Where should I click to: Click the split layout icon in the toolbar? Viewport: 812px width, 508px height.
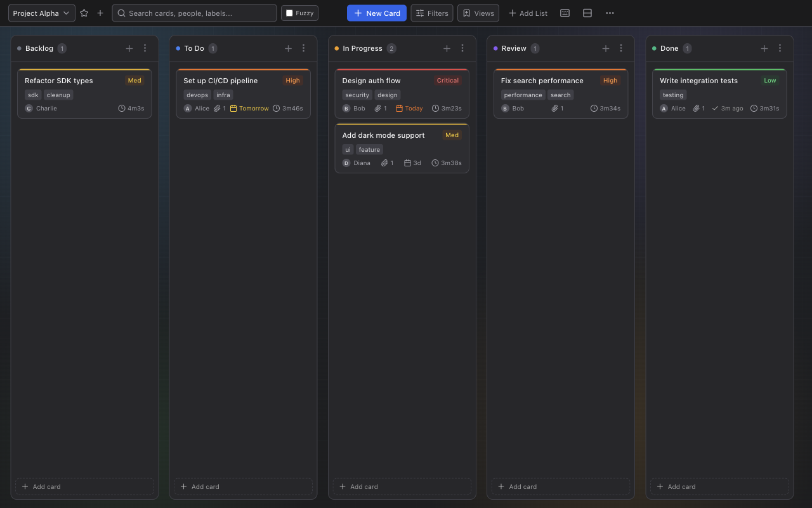click(587, 13)
